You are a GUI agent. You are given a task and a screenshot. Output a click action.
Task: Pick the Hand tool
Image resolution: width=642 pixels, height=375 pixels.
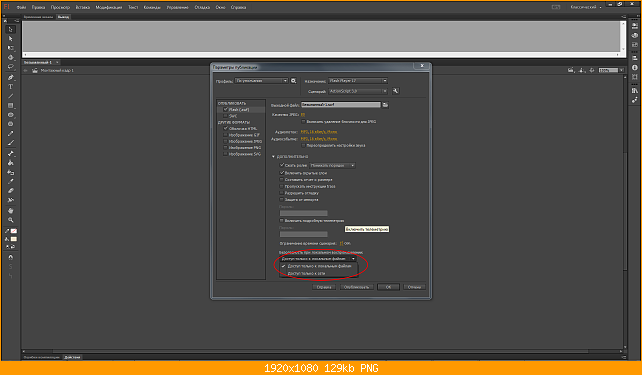11,210
